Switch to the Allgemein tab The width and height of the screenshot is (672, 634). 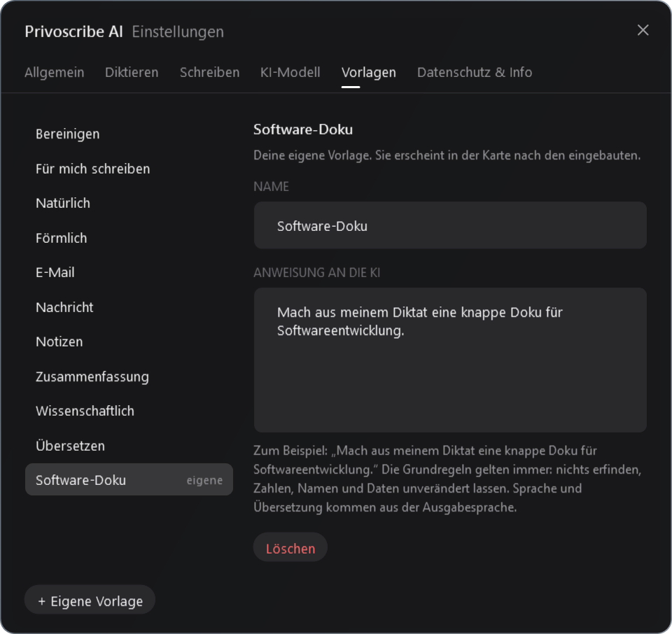point(55,72)
